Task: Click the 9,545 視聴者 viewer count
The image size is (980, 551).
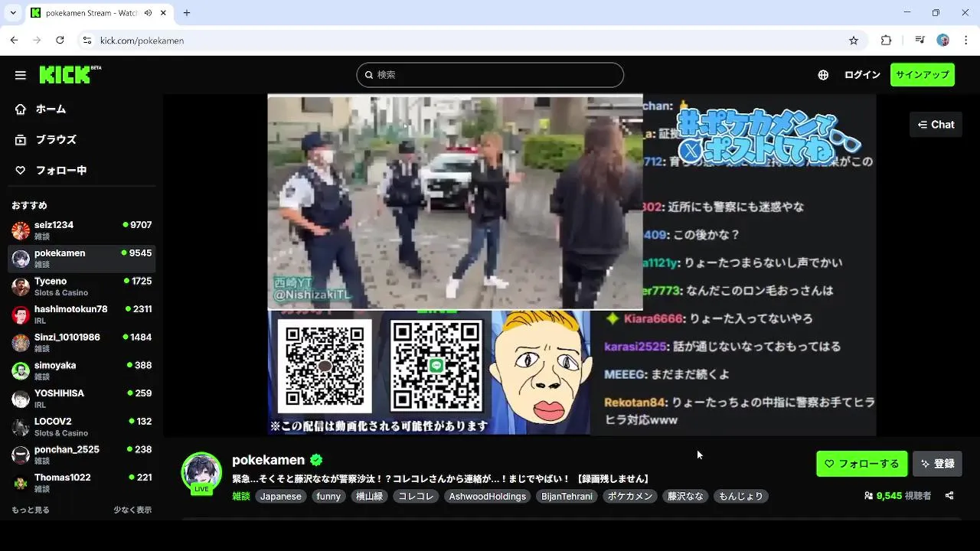Action: coord(897,496)
